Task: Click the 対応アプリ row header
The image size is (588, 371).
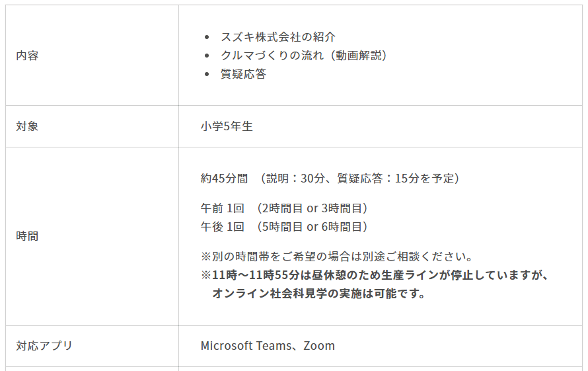Action: click(44, 345)
